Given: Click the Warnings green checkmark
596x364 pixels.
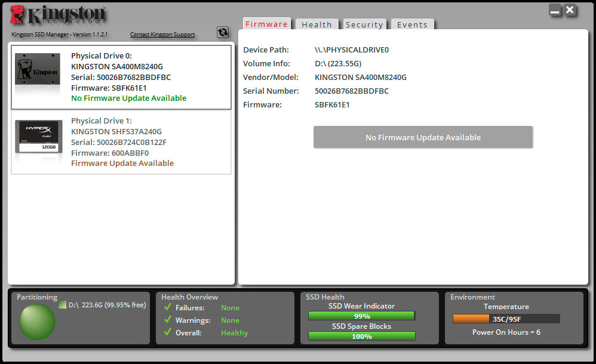Looking at the screenshot, I should pos(168,320).
